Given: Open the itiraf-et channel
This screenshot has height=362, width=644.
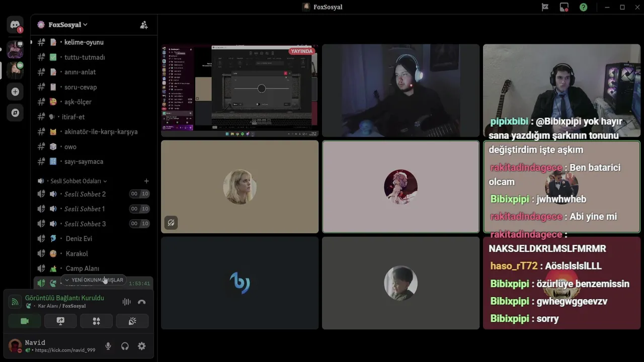Looking at the screenshot, I should click(x=94, y=117).
